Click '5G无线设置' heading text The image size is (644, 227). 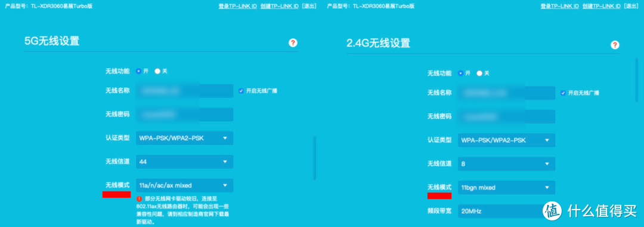pos(52,41)
